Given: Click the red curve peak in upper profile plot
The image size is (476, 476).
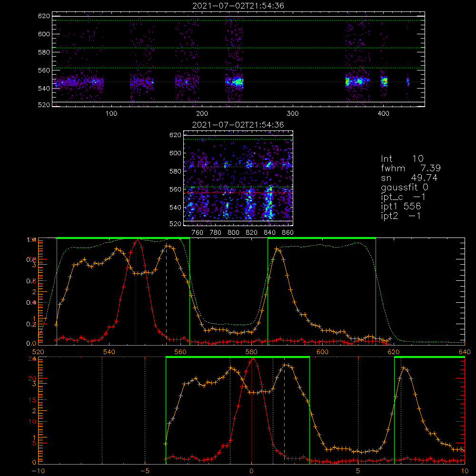Looking at the screenshot, I should (x=138, y=240).
